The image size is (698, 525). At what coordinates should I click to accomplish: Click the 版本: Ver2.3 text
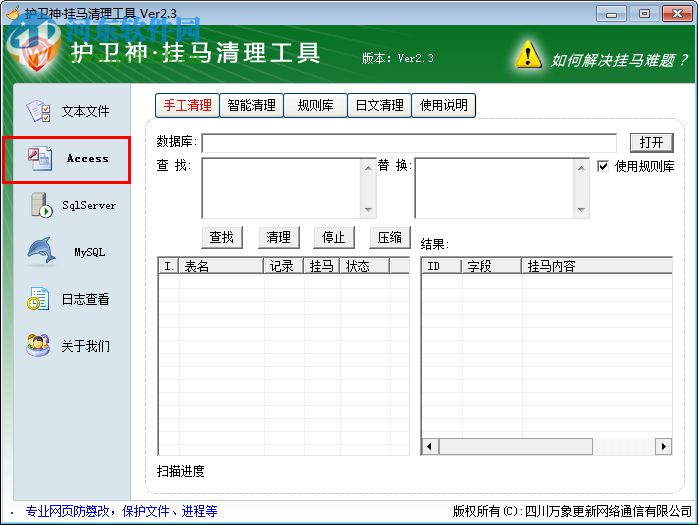(x=398, y=58)
